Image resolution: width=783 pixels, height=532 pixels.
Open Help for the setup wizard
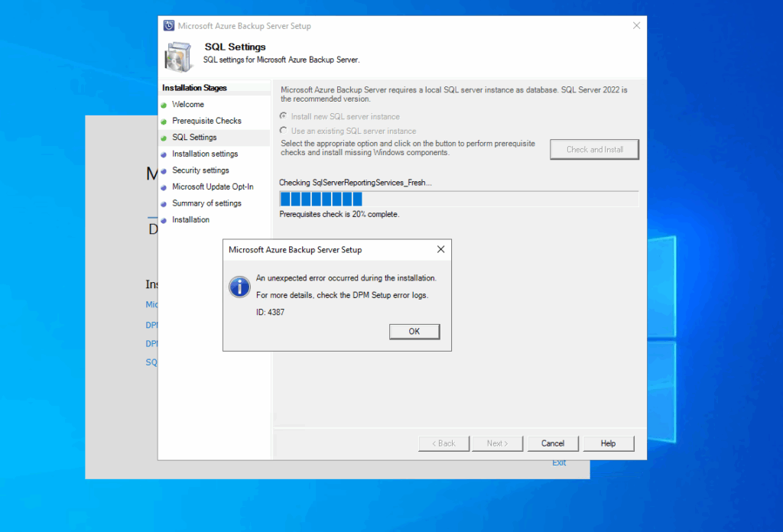tap(608, 443)
